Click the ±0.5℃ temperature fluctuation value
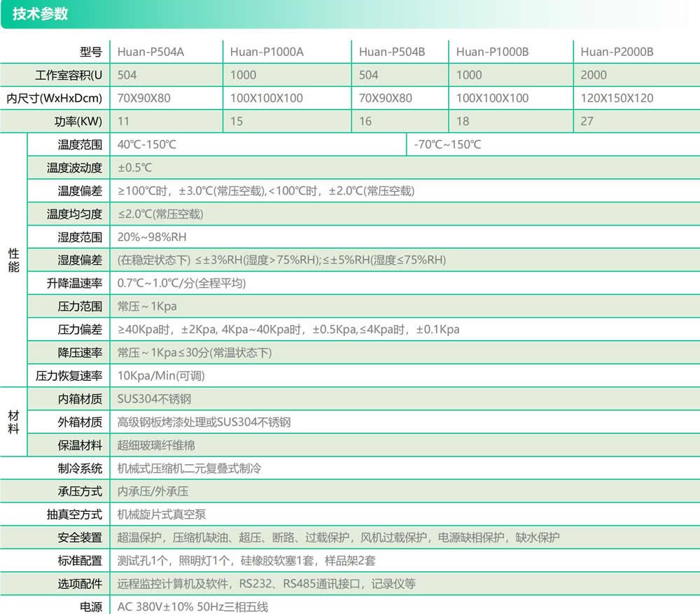700x614 pixels. pos(134,168)
